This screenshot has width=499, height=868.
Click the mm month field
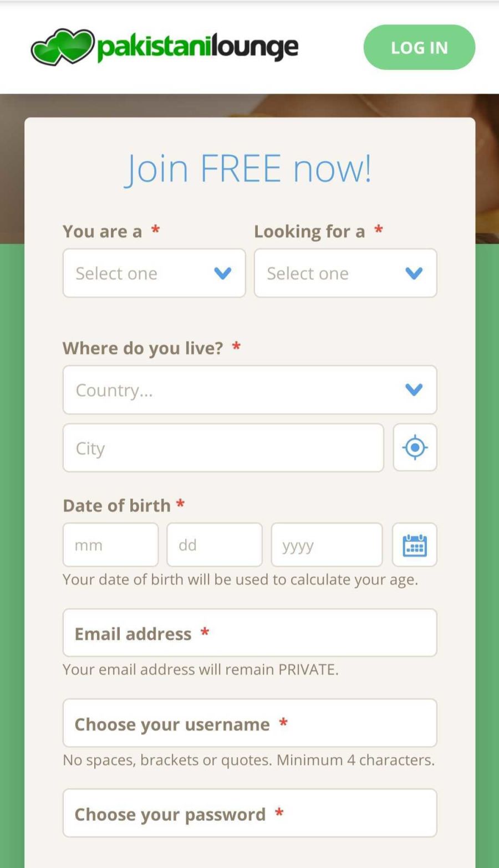point(110,545)
